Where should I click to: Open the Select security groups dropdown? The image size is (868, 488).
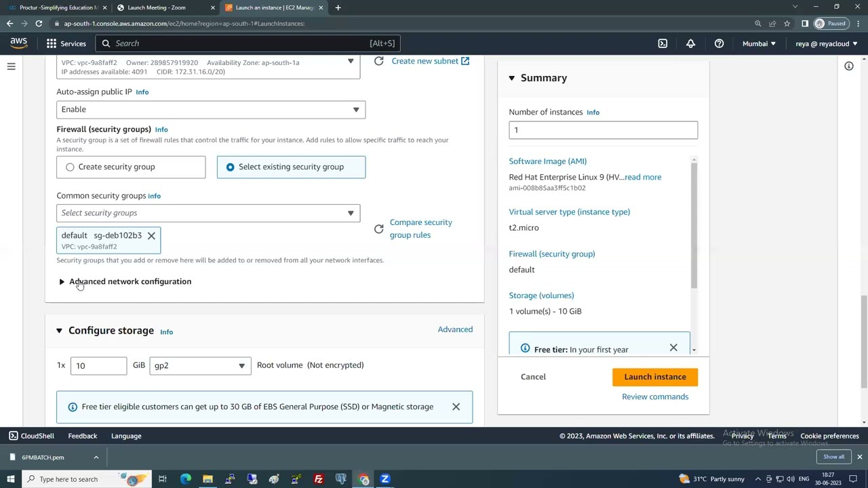pyautogui.click(x=208, y=213)
